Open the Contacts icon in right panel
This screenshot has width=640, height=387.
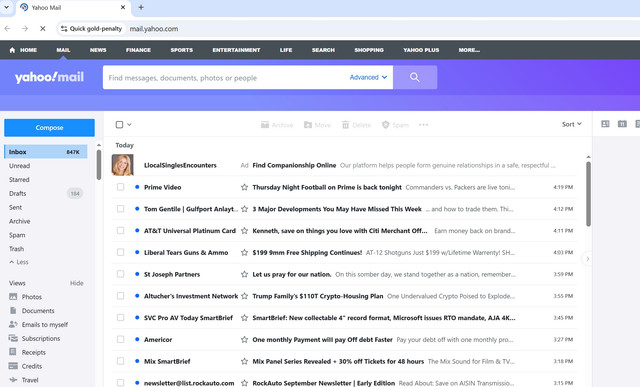[x=605, y=124]
